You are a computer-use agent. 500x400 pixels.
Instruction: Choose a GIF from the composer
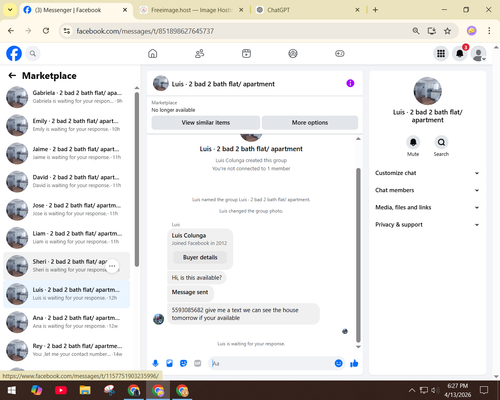pos(198,363)
